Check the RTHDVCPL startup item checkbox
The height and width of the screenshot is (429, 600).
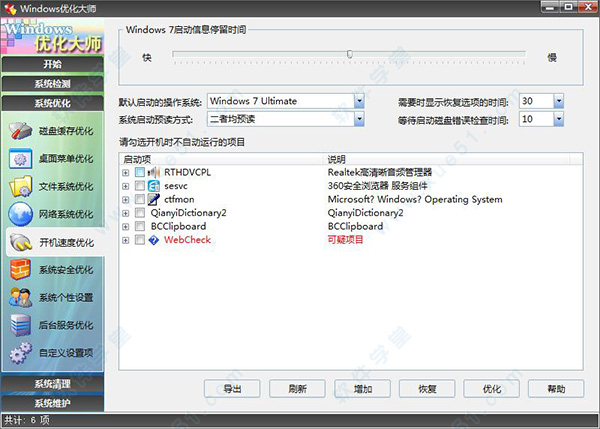(x=139, y=172)
